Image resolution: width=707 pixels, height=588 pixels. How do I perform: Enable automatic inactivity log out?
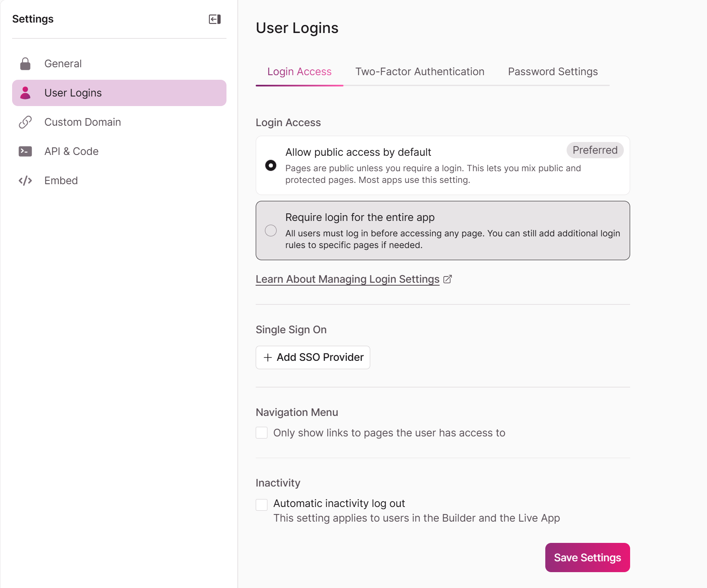(x=262, y=504)
